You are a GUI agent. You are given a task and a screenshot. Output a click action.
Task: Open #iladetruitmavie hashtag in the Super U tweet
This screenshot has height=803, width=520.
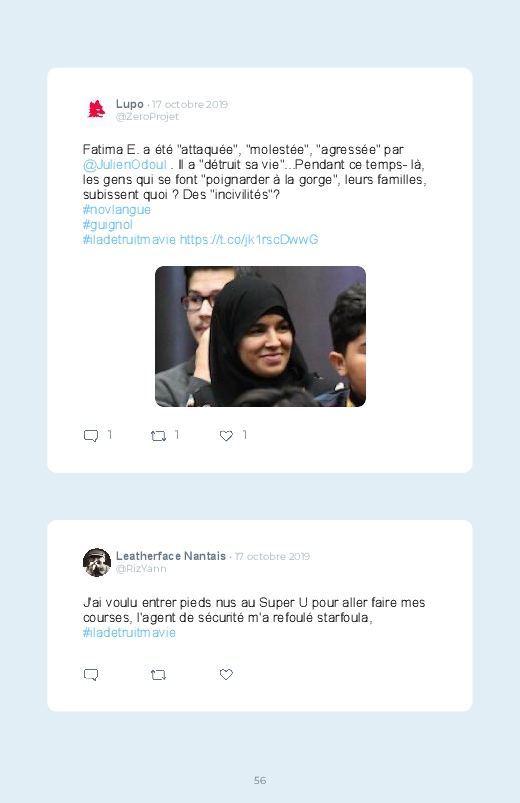[x=129, y=632]
